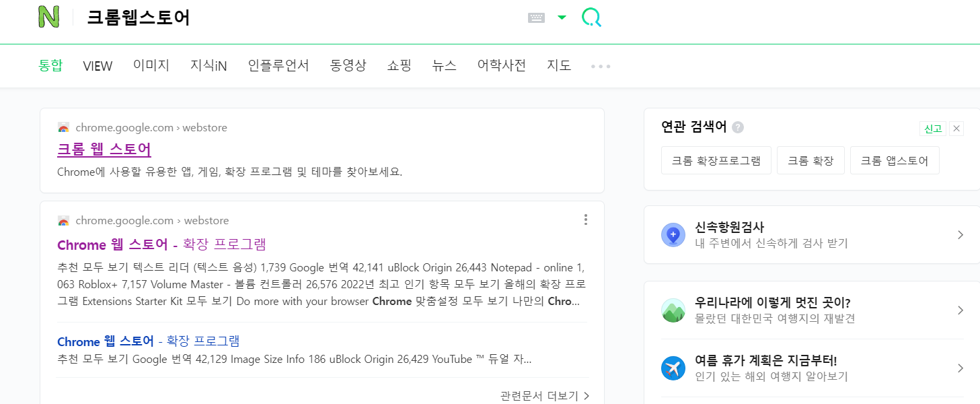Select the 쇼핑 tab

[x=400, y=65]
